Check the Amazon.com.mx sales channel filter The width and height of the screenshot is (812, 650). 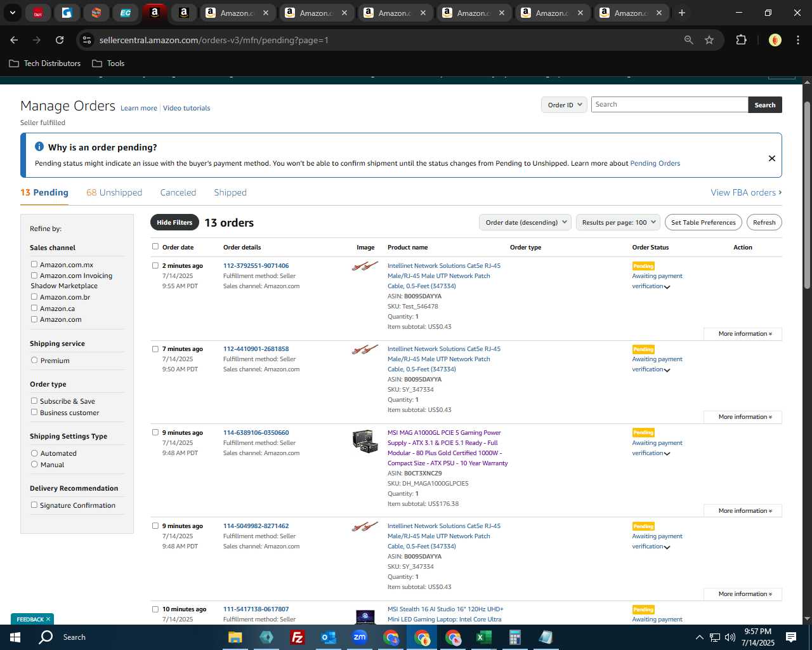pyautogui.click(x=34, y=264)
